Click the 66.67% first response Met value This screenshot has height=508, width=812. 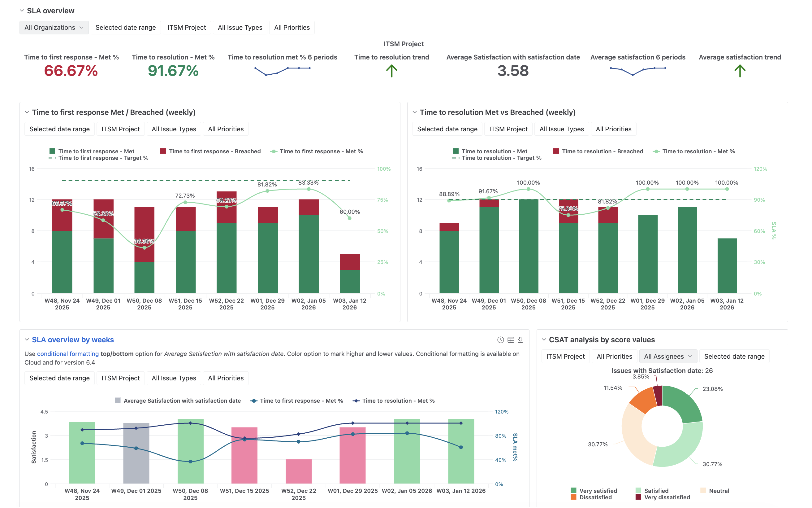(71, 71)
